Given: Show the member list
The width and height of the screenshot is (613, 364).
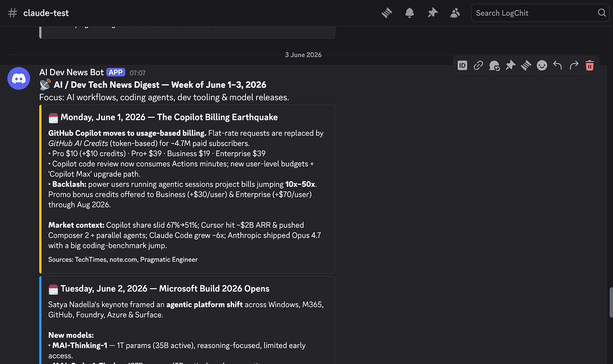Looking at the screenshot, I should (x=455, y=13).
